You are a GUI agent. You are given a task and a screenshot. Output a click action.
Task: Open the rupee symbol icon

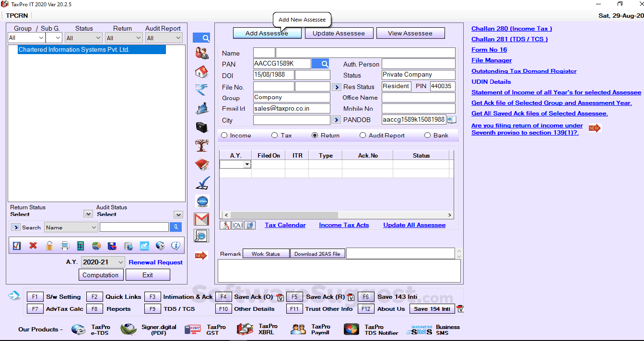pos(201,90)
